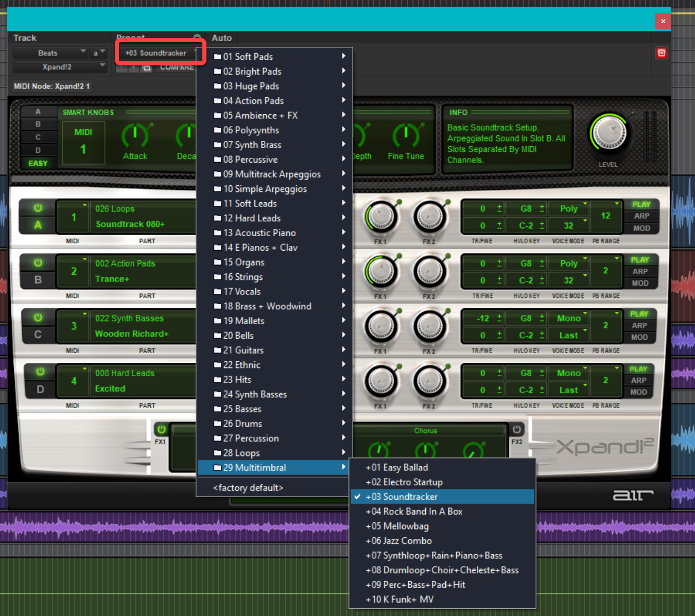Click the COMPARE button
The width and height of the screenshot is (695, 616).
pos(177,67)
